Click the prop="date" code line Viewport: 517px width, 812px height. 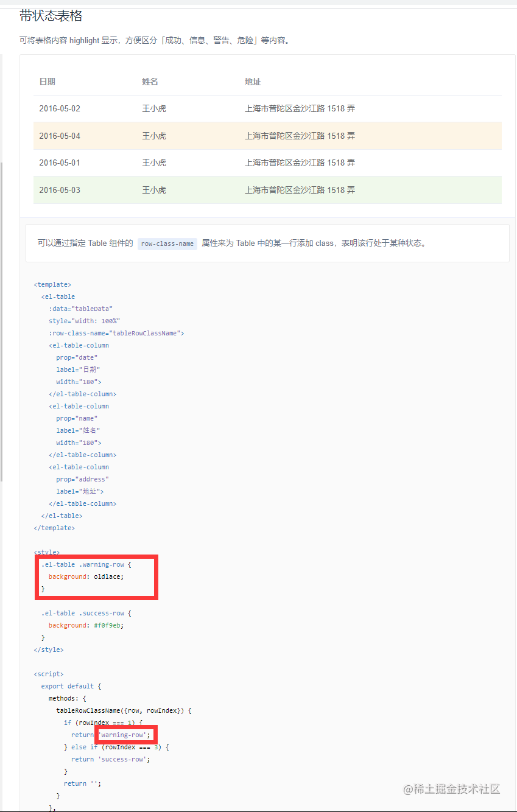coord(77,357)
